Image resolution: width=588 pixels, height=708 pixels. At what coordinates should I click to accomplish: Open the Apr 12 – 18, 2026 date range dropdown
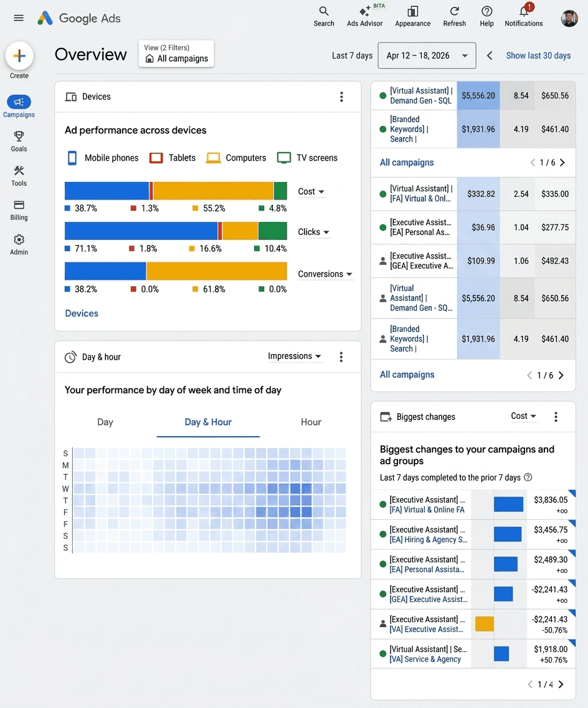coord(427,55)
